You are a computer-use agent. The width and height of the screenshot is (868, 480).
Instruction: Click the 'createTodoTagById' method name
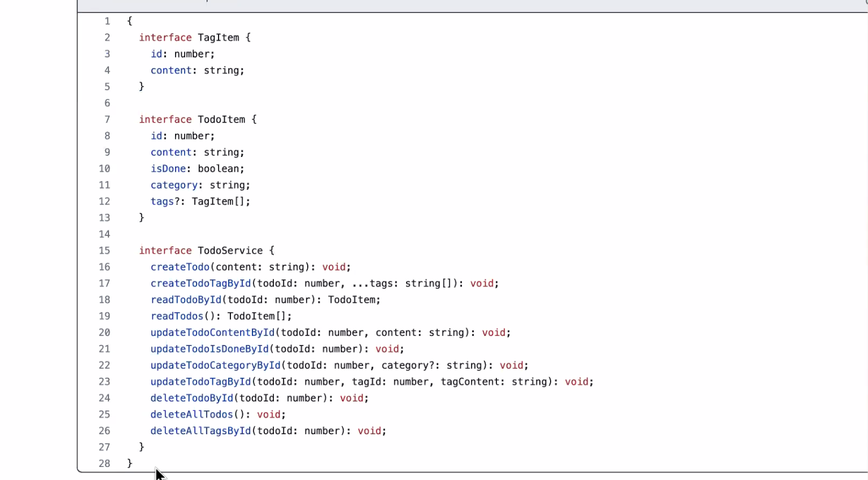(201, 283)
